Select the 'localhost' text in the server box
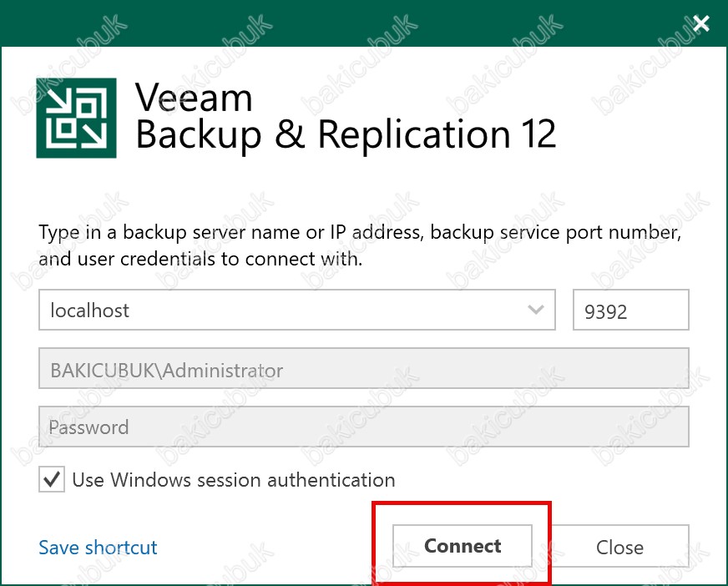 click(90, 311)
